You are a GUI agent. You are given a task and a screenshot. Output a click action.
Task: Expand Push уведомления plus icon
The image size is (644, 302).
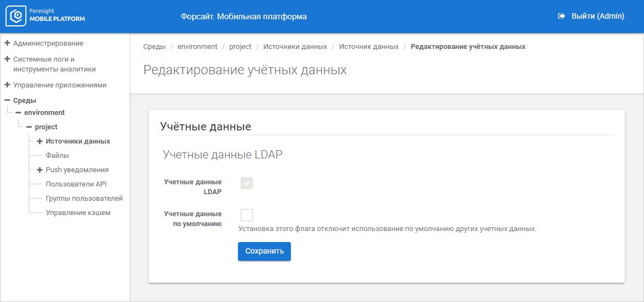[40, 170]
